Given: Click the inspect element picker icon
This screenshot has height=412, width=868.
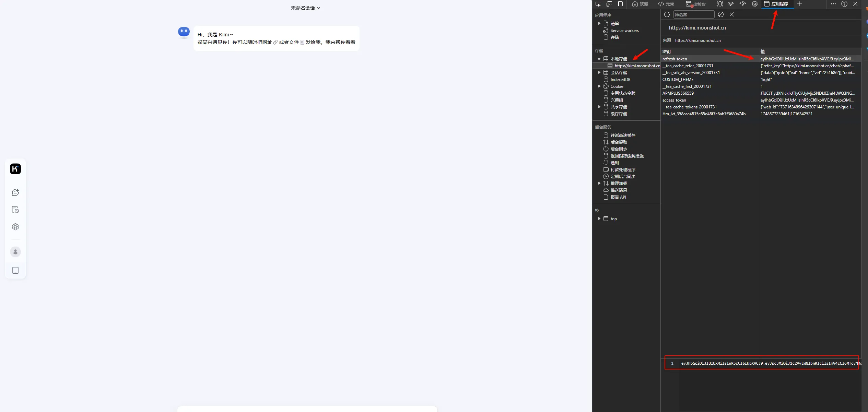Looking at the screenshot, I should tap(598, 4).
